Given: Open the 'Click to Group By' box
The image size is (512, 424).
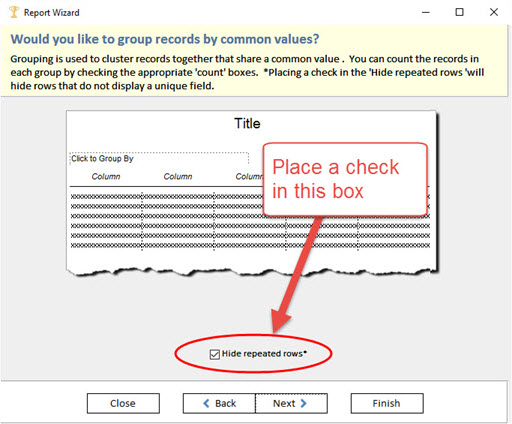Looking at the screenshot, I should [x=159, y=159].
